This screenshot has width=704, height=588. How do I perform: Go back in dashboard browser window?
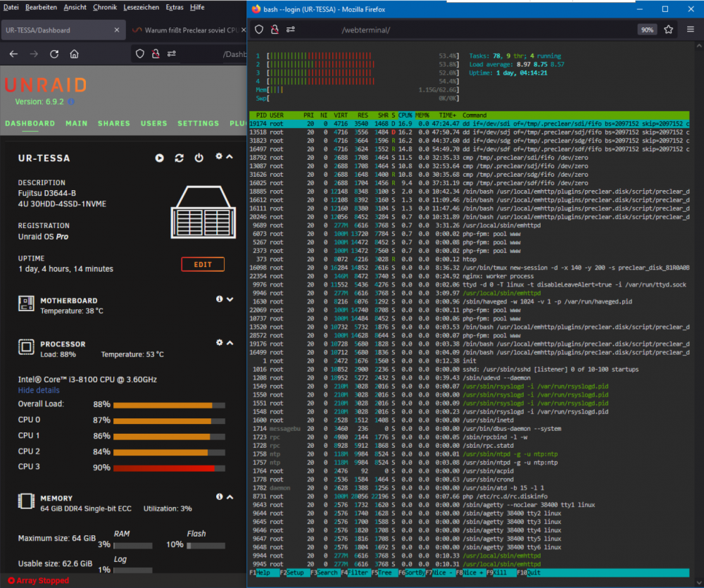[x=13, y=54]
